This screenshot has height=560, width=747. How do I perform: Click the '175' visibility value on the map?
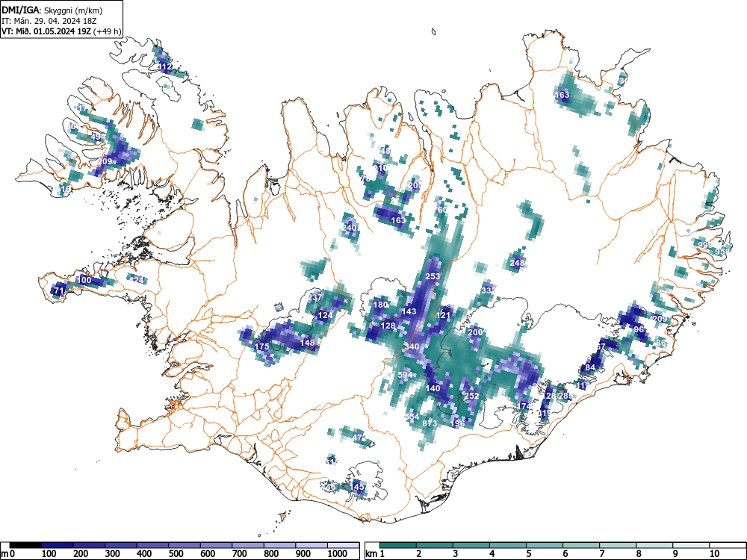click(261, 346)
